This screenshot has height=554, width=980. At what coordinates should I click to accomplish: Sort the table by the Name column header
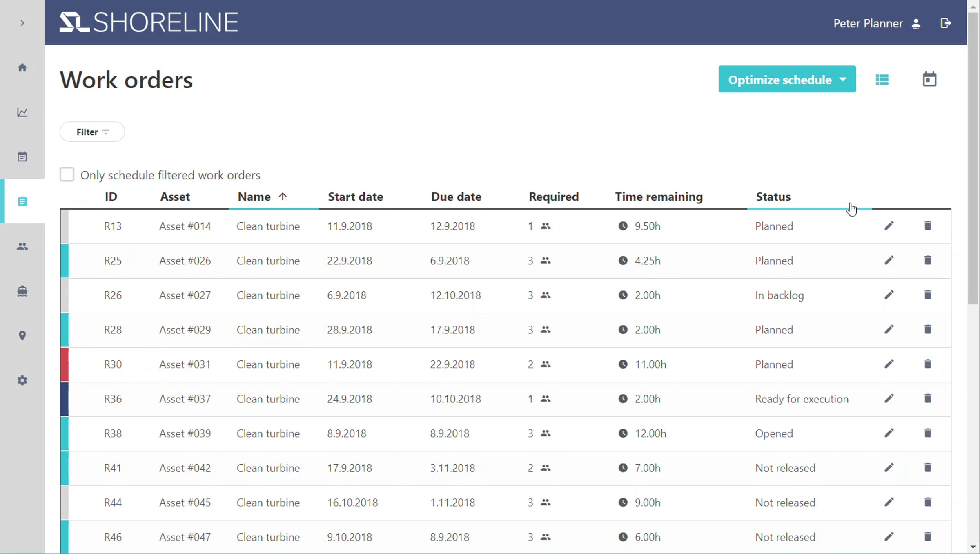[254, 197]
